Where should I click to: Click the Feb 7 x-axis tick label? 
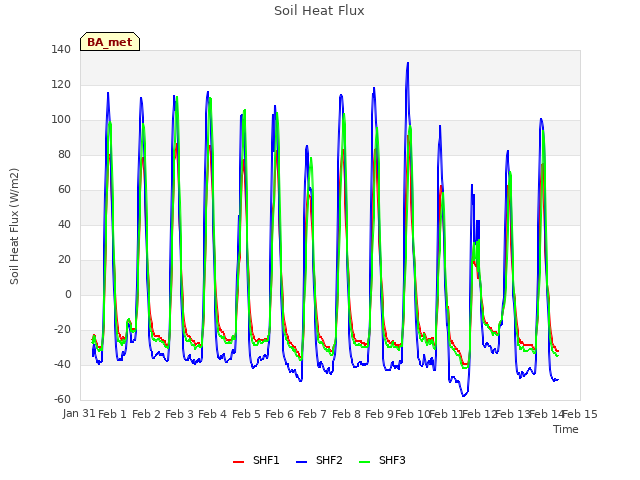coord(312,414)
